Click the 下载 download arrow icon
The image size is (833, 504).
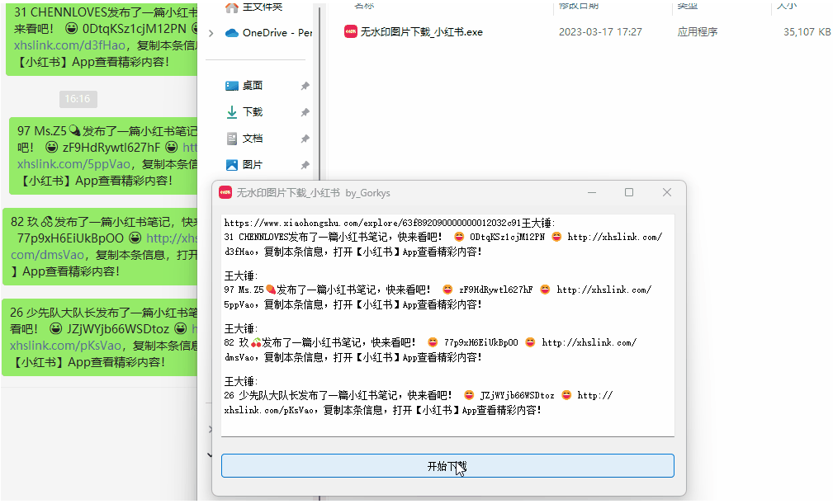pyautogui.click(x=232, y=112)
